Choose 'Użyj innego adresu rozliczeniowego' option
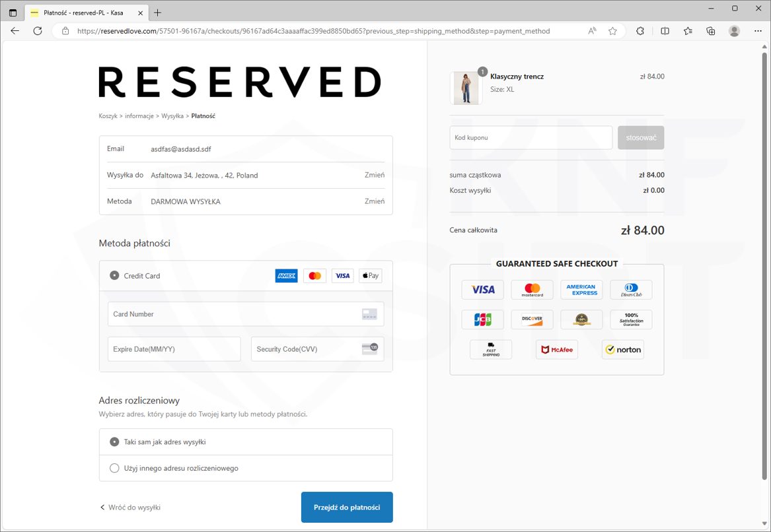Screen dimensions: 771x532 tap(114, 468)
